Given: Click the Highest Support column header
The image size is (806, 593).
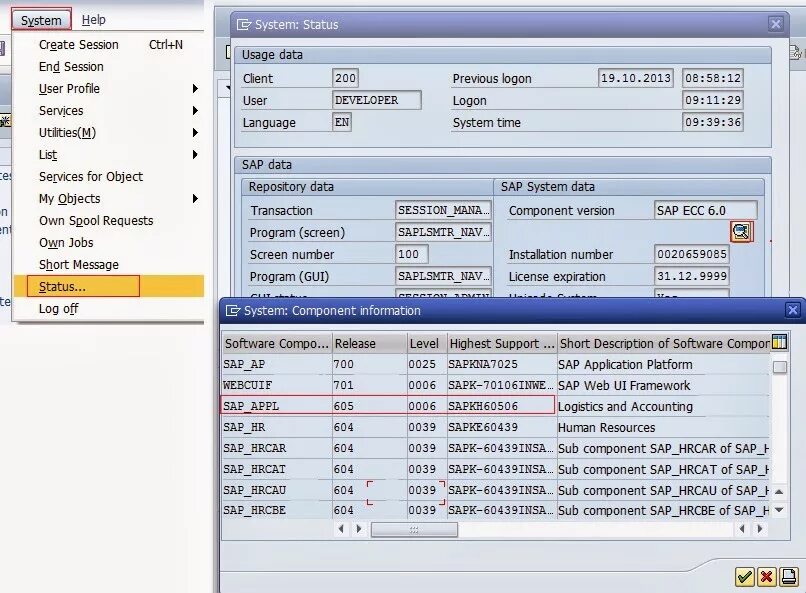Looking at the screenshot, I should (502, 343).
